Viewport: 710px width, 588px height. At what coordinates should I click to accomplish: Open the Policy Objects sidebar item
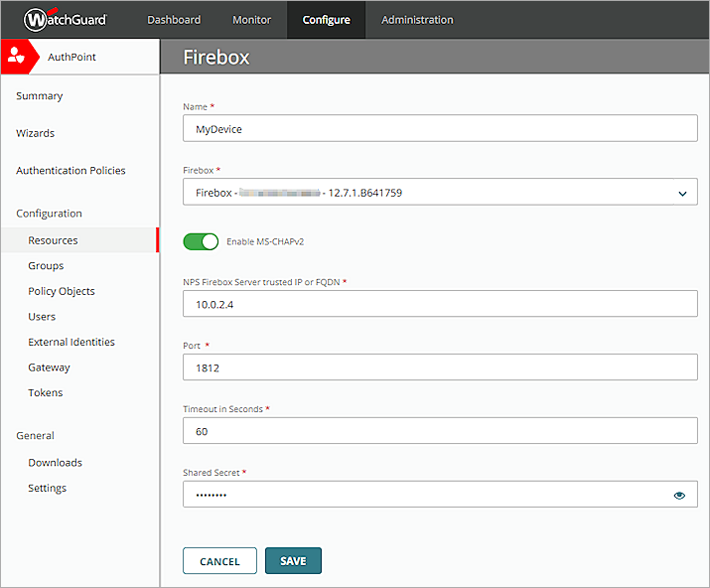62,291
